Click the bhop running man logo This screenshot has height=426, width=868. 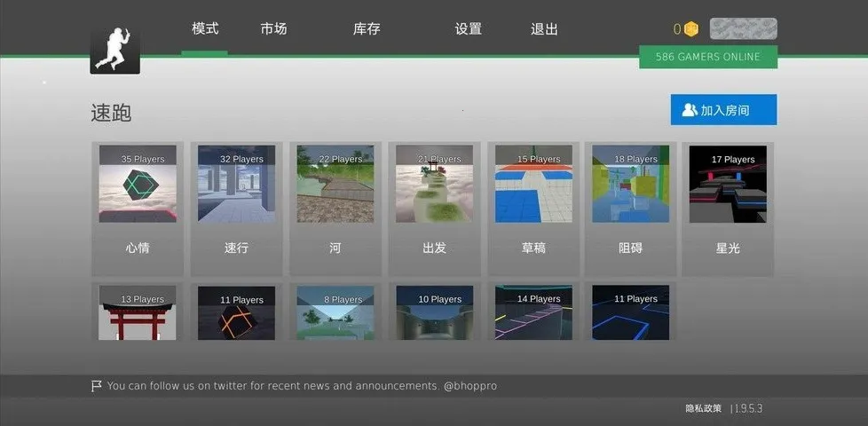115,51
